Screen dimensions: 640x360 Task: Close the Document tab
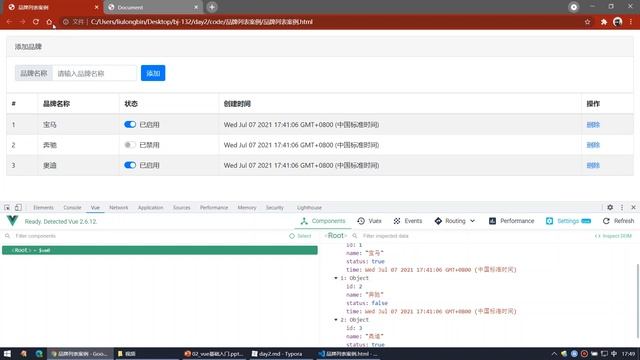[196, 7]
